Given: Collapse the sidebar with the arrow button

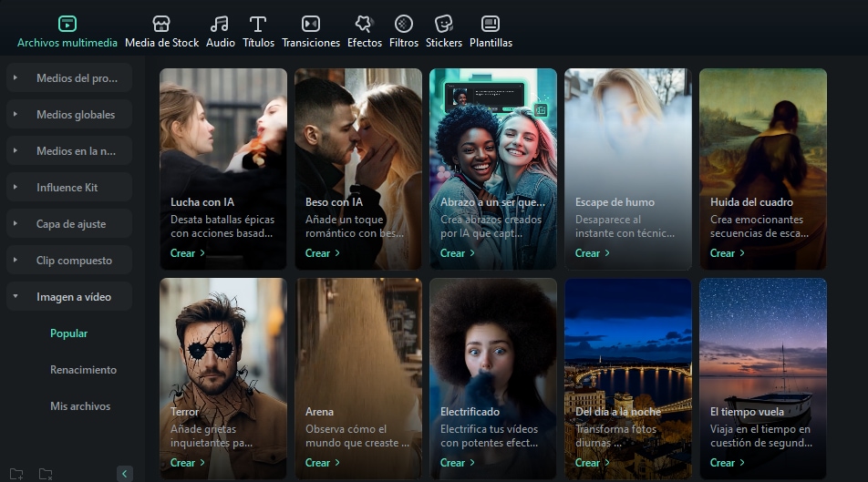Looking at the screenshot, I should click(x=125, y=474).
